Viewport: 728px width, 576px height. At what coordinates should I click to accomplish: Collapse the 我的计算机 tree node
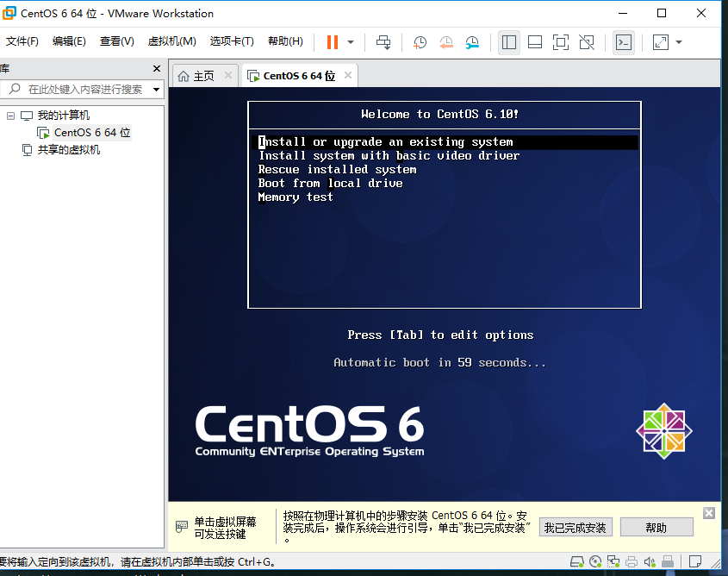(10, 116)
